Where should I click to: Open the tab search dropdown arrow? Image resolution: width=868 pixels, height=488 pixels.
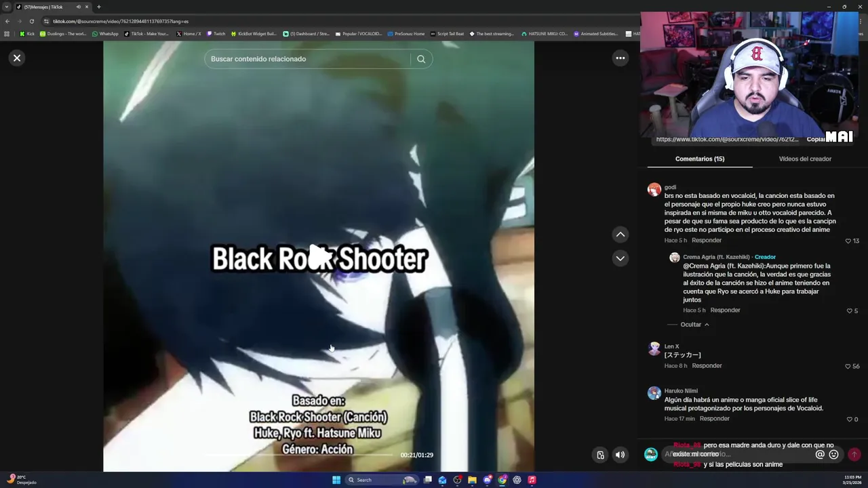click(x=7, y=7)
